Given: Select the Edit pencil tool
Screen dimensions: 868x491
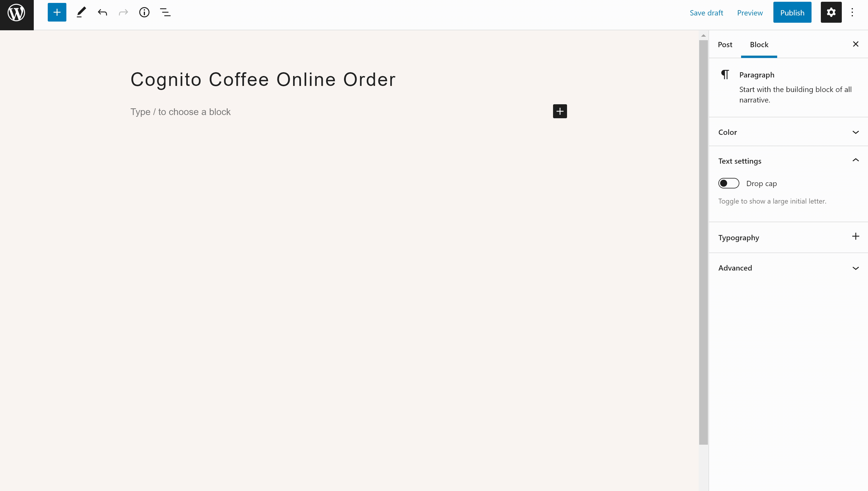Looking at the screenshot, I should (82, 13).
